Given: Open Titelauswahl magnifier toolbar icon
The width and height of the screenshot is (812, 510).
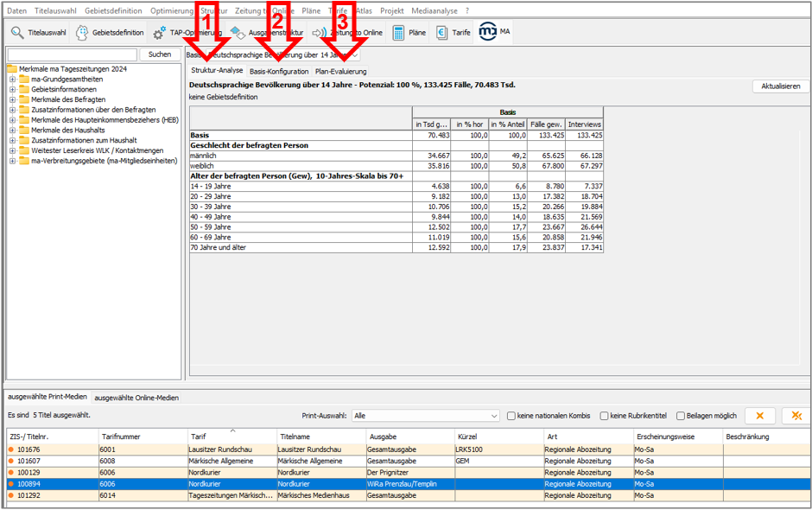Looking at the screenshot, I should pyautogui.click(x=17, y=33).
